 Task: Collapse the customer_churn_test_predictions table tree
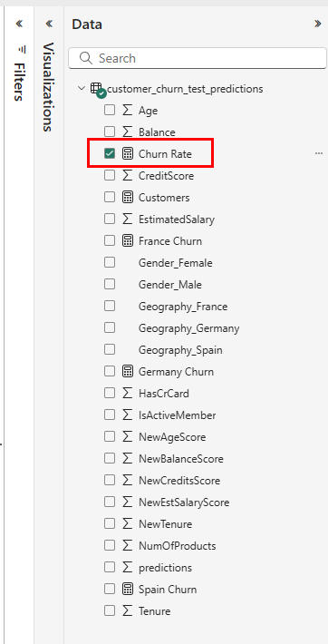(82, 89)
